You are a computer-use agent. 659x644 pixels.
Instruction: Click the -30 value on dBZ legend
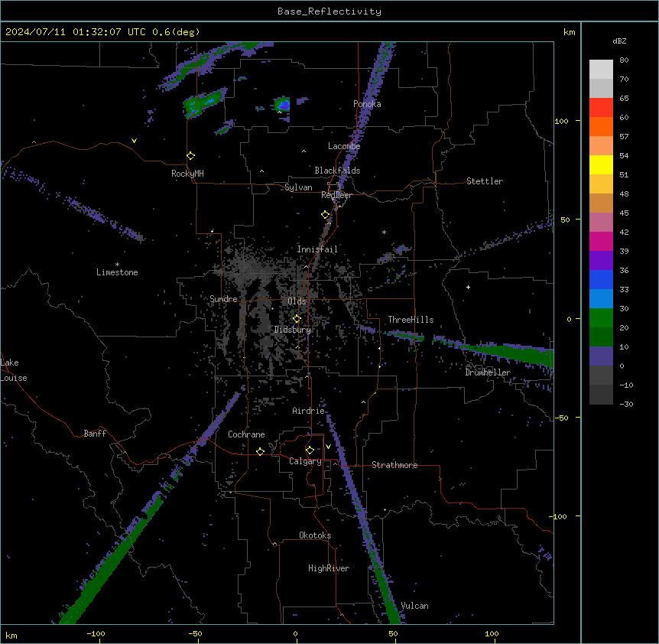626,404
